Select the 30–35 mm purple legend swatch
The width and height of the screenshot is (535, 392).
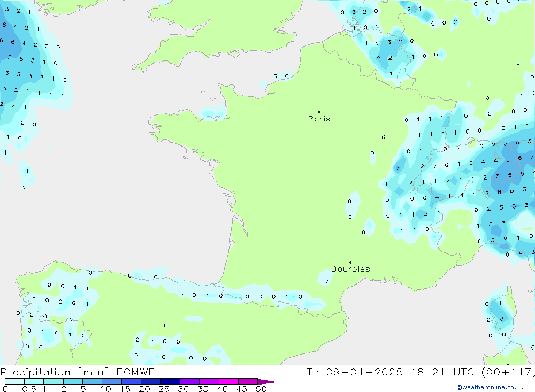pyautogui.click(x=189, y=382)
